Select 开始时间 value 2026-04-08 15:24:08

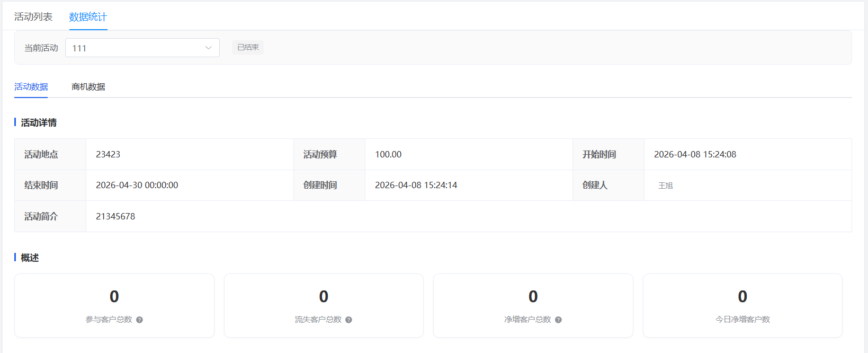coord(695,154)
